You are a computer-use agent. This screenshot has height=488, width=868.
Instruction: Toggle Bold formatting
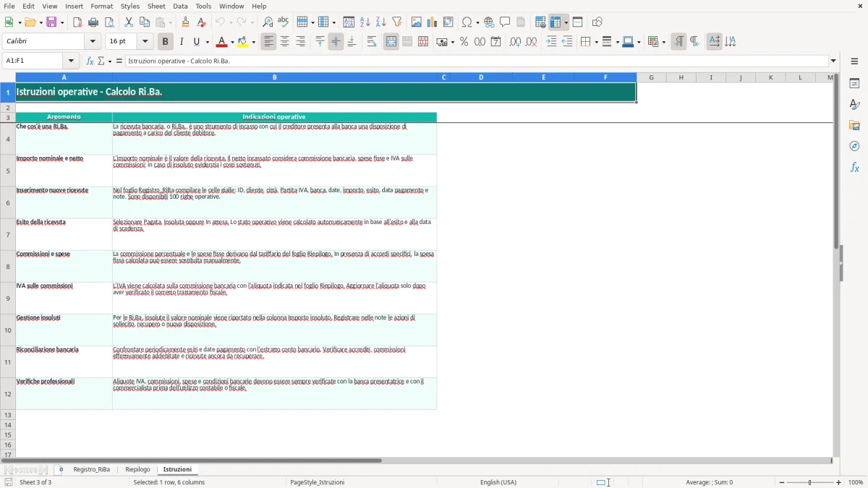(x=166, y=42)
